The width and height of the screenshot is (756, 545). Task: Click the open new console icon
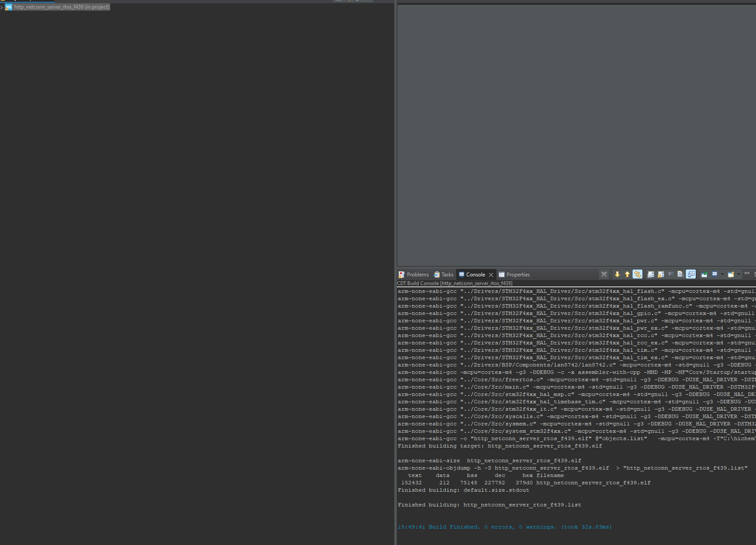coord(731,274)
